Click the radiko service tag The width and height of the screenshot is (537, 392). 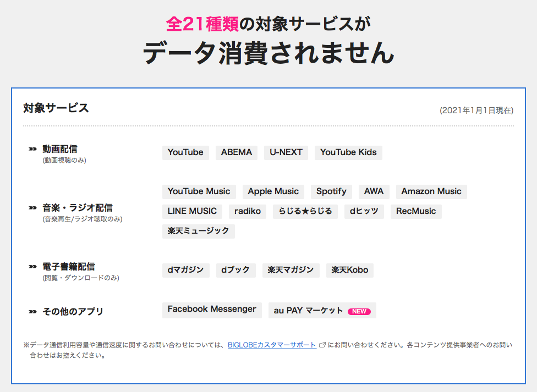coord(248,211)
